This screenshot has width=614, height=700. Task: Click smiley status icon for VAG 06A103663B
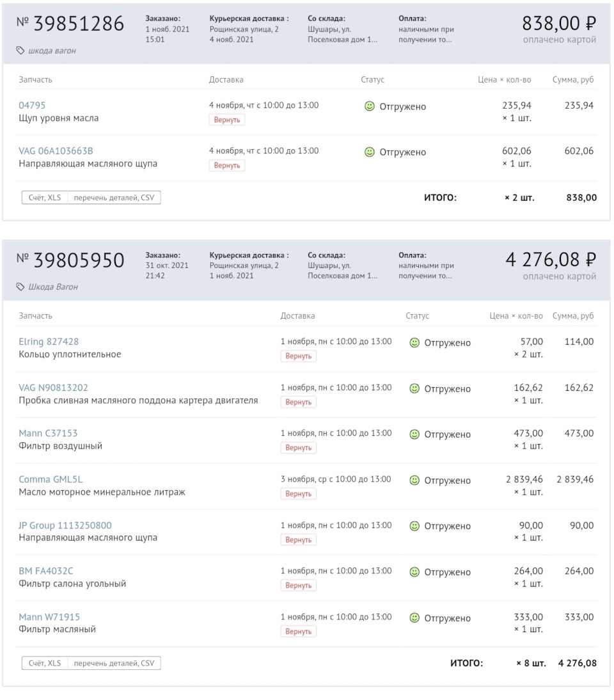click(x=369, y=152)
